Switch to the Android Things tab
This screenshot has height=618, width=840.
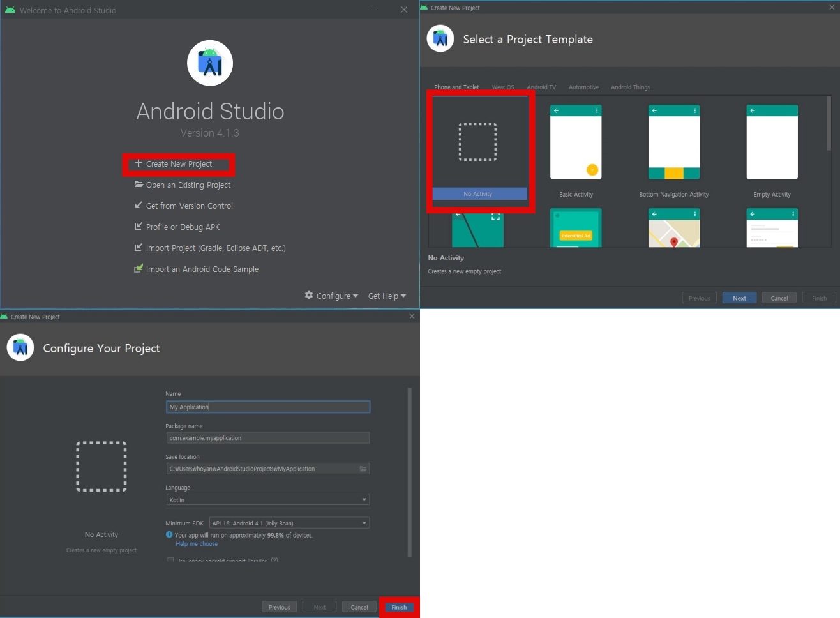tap(630, 87)
